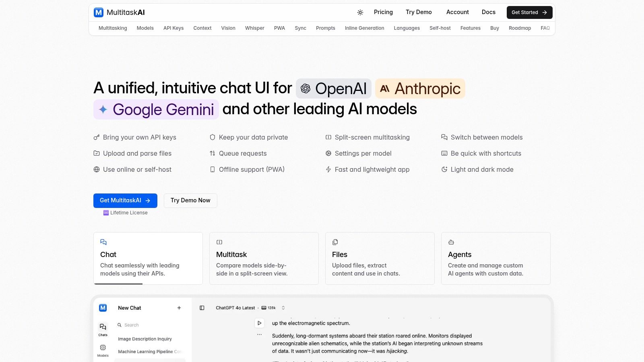Jump to the Roadmap section

pos(520,28)
